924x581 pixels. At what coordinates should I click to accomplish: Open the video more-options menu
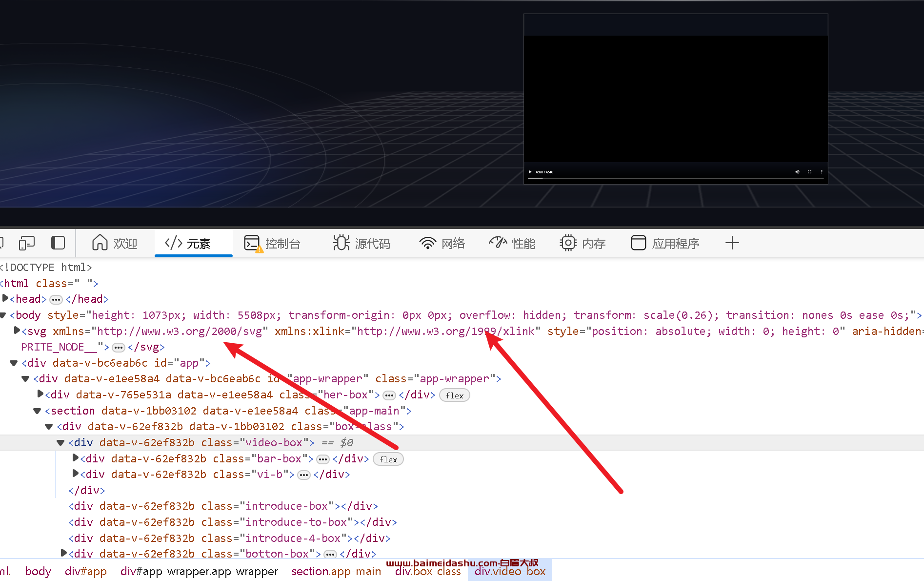click(822, 172)
